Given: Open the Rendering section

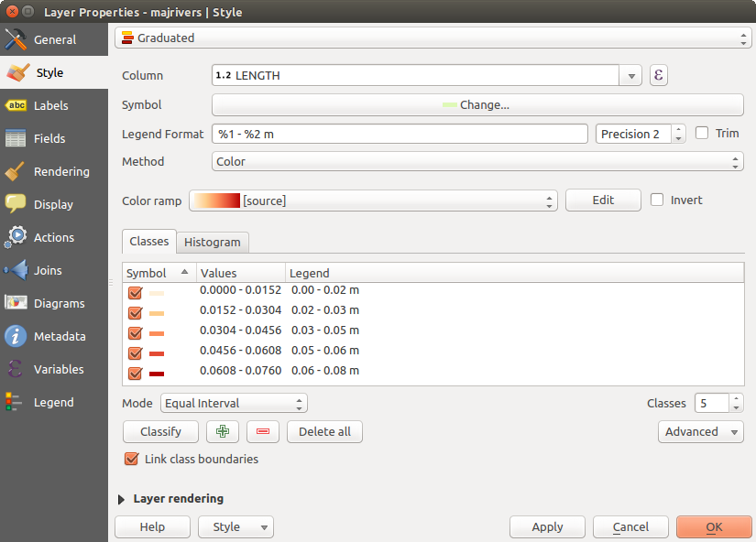Looking at the screenshot, I should [x=60, y=172].
